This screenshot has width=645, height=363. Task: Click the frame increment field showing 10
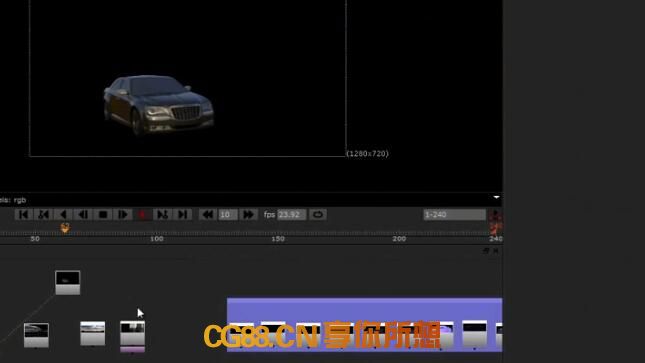[228, 214]
